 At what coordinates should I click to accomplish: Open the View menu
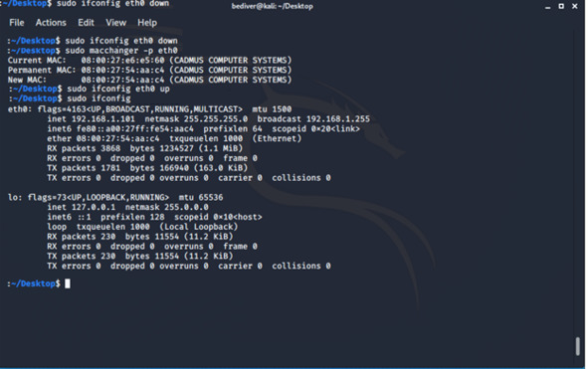point(115,23)
